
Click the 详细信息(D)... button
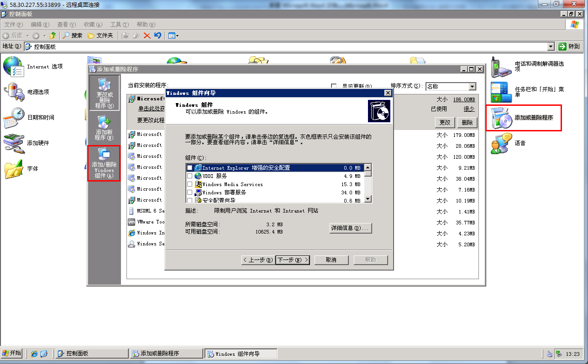[x=351, y=228]
